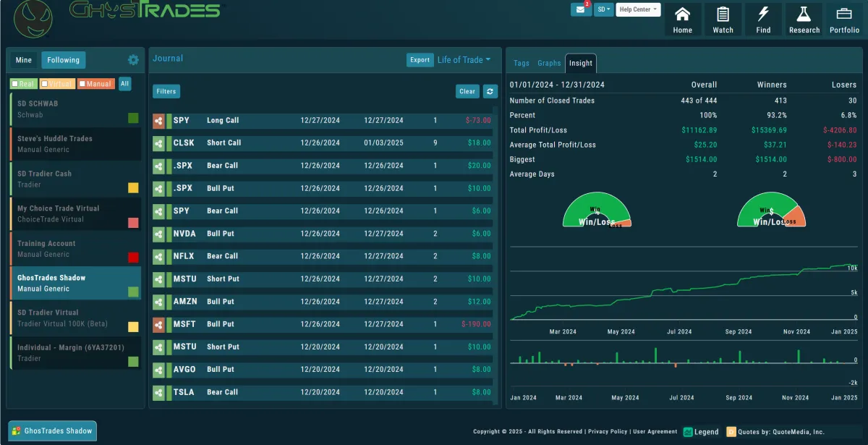Viewport: 868px width, 445px height.
Task: Click the QuoteMedia quotes icon
Action: [x=731, y=432]
